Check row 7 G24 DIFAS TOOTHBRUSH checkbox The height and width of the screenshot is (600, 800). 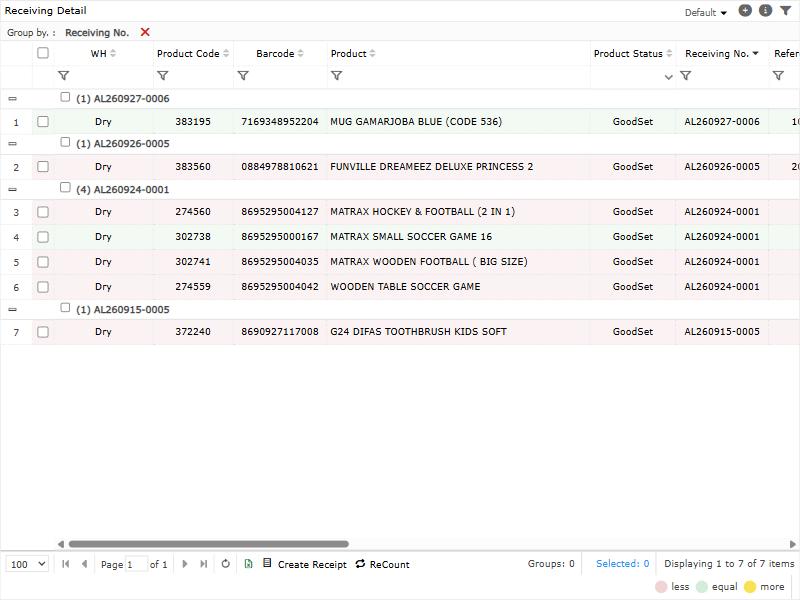pos(43,332)
